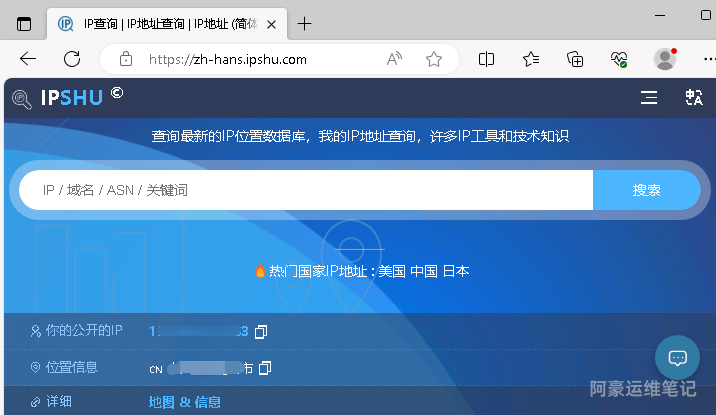Open the language translation selector
716x415 pixels.
694,97
